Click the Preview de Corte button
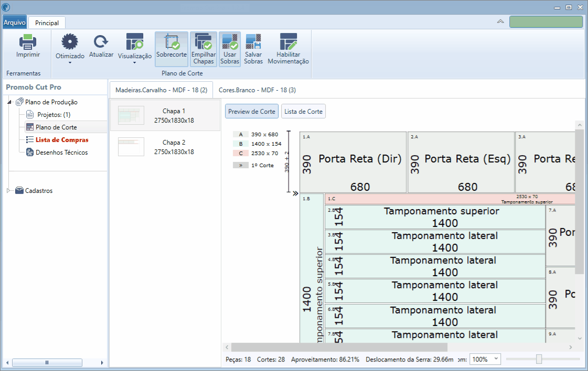Image resolution: width=588 pixels, height=371 pixels. tap(252, 112)
